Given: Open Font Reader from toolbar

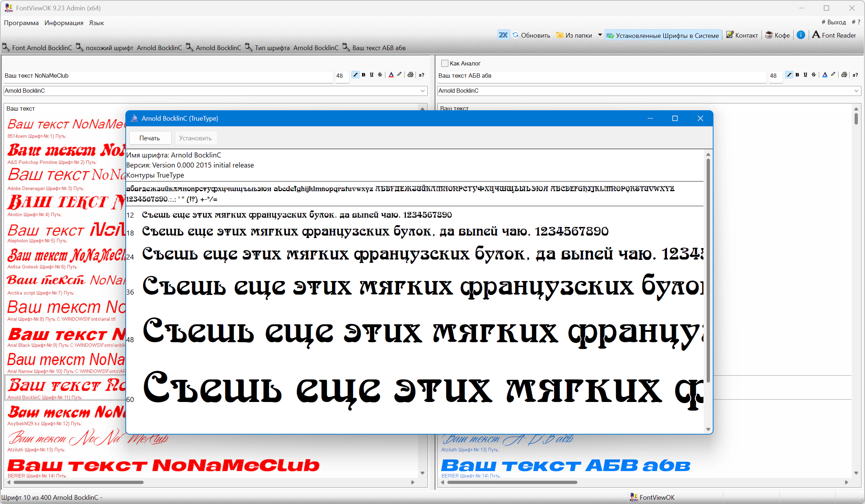Looking at the screenshot, I should click(834, 35).
